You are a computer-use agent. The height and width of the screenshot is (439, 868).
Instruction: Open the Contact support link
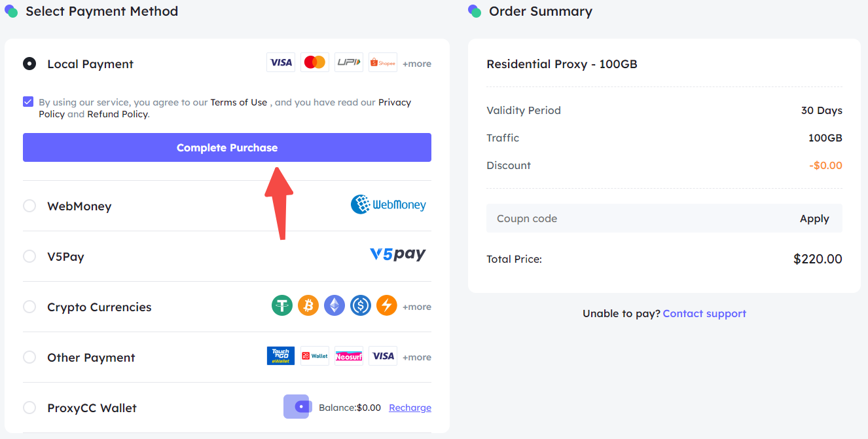click(704, 313)
